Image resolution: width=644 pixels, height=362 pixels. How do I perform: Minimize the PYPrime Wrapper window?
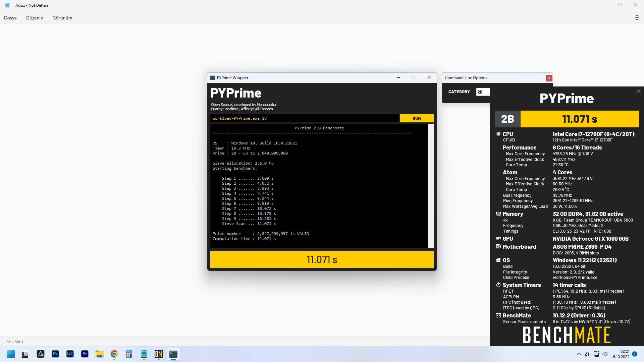[x=398, y=78]
